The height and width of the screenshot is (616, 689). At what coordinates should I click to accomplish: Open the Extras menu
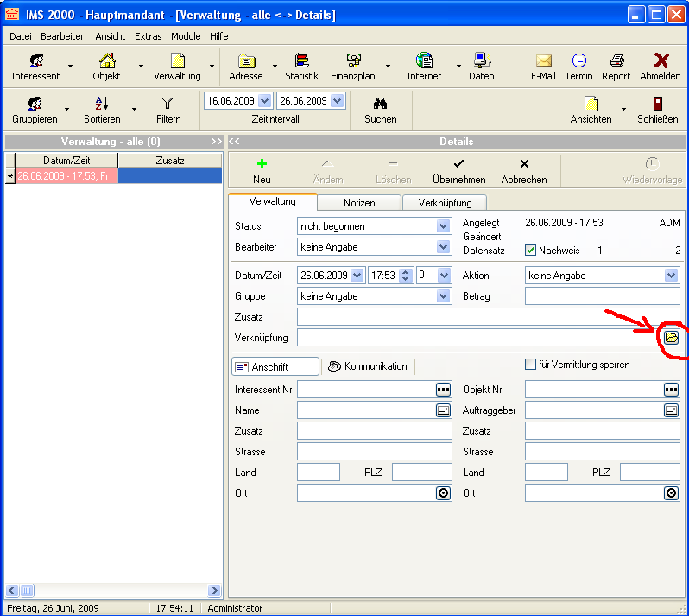coord(148,36)
